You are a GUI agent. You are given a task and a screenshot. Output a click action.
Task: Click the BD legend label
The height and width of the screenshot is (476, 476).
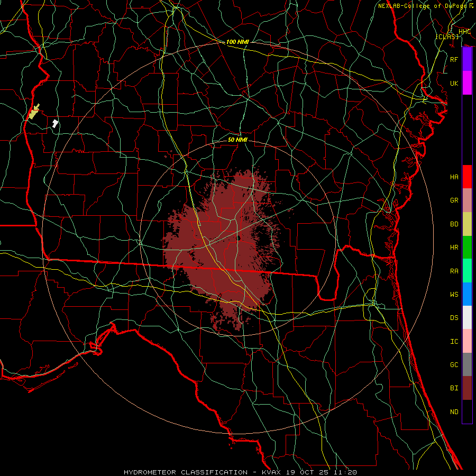click(x=454, y=224)
